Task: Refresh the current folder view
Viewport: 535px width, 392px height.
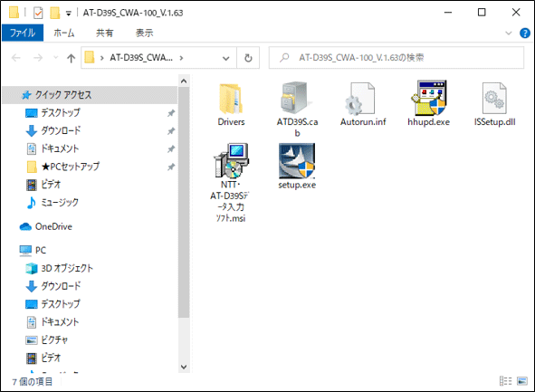Action: [x=248, y=58]
